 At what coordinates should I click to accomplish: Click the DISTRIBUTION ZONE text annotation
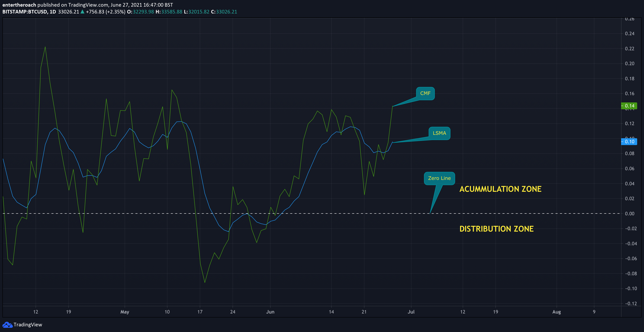click(496, 229)
